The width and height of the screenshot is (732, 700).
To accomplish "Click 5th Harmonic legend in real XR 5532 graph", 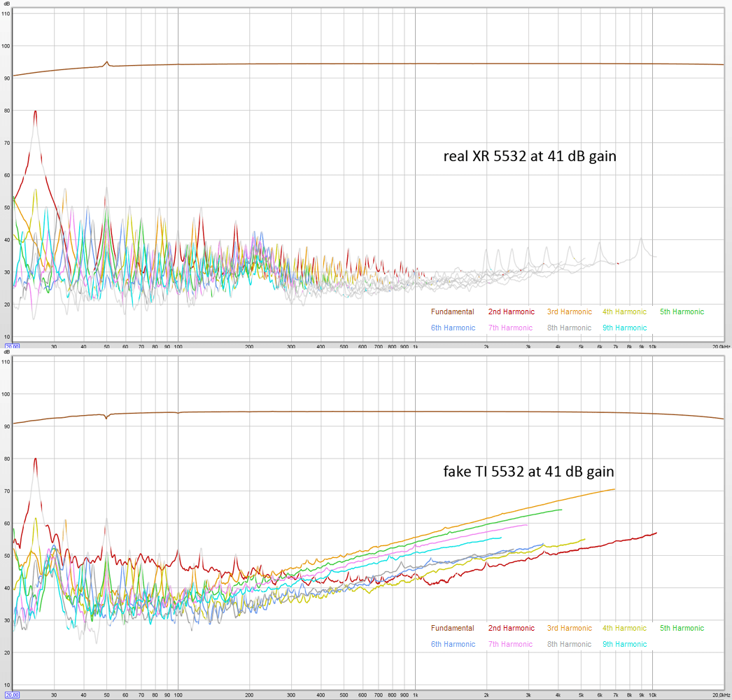I will (682, 311).
